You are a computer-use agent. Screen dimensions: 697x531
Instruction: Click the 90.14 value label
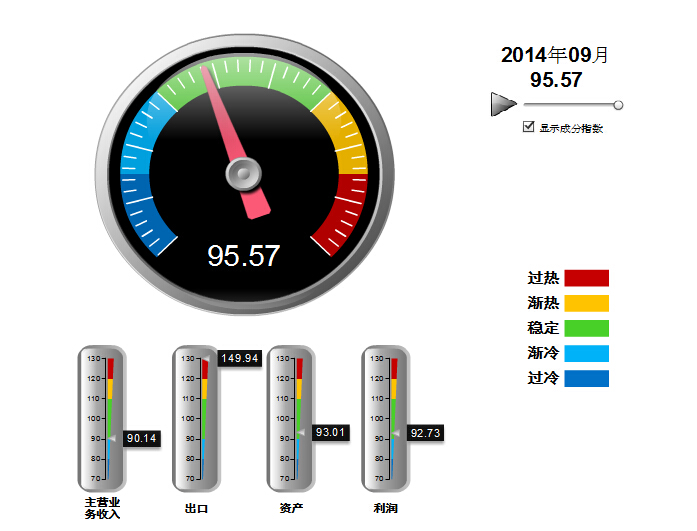click(x=140, y=438)
